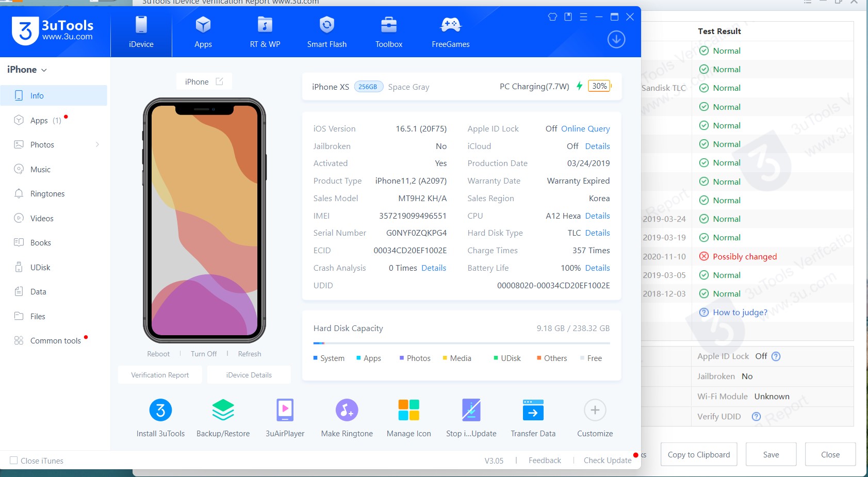
Task: Open the Apps tab in top toolbar
Action: click(203, 32)
